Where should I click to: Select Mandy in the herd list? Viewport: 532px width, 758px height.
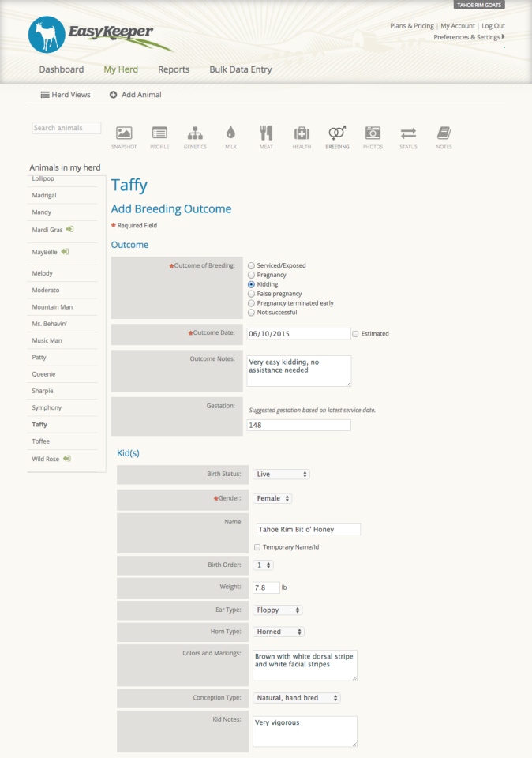click(42, 212)
